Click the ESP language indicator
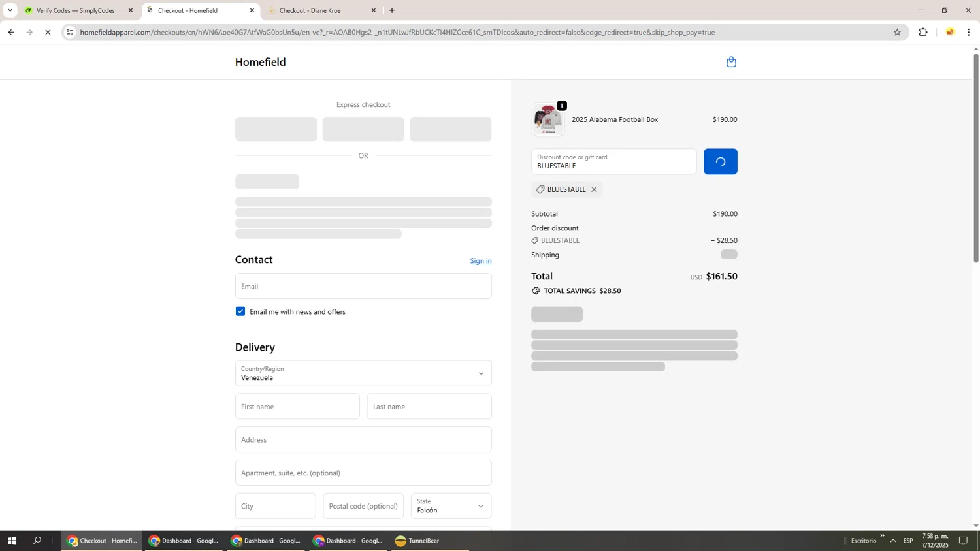 pos(908,541)
